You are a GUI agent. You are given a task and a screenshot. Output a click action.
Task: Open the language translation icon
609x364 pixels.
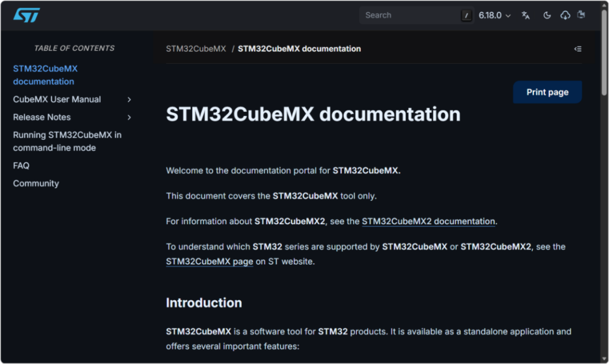[526, 16]
